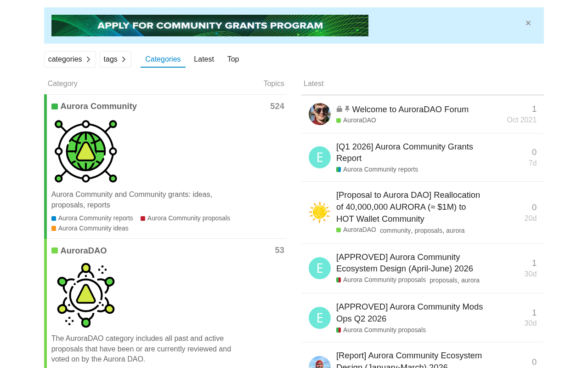View E avatar on Mods Ops topic
Image resolution: width=588 pixels, height=368 pixels.
[x=320, y=318]
